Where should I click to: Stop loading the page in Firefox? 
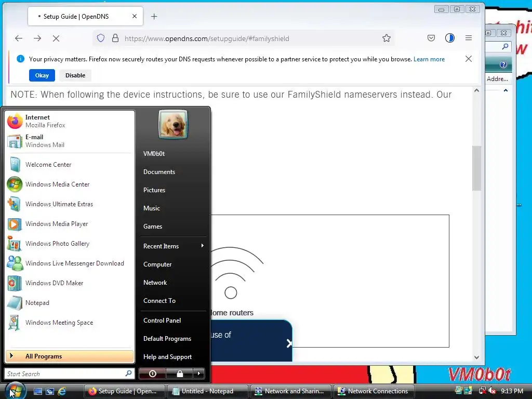click(56, 38)
